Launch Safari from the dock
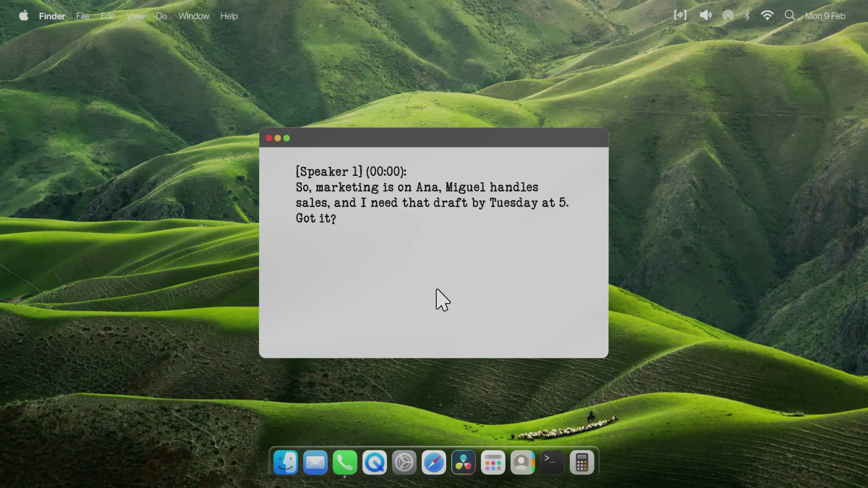The width and height of the screenshot is (868, 488). (434, 462)
